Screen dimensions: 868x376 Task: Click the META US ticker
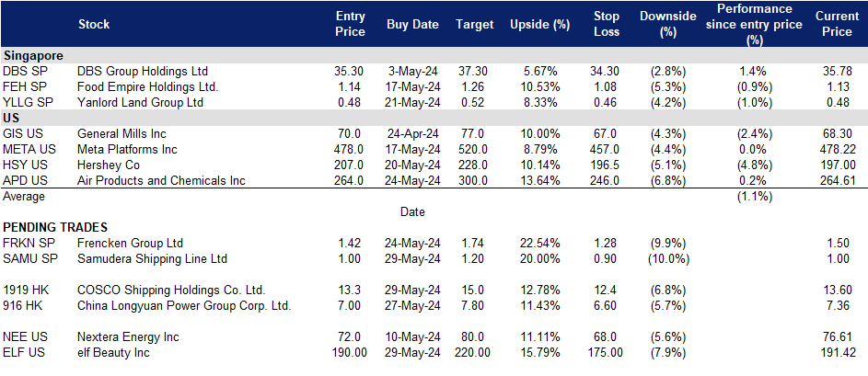[x=27, y=149]
